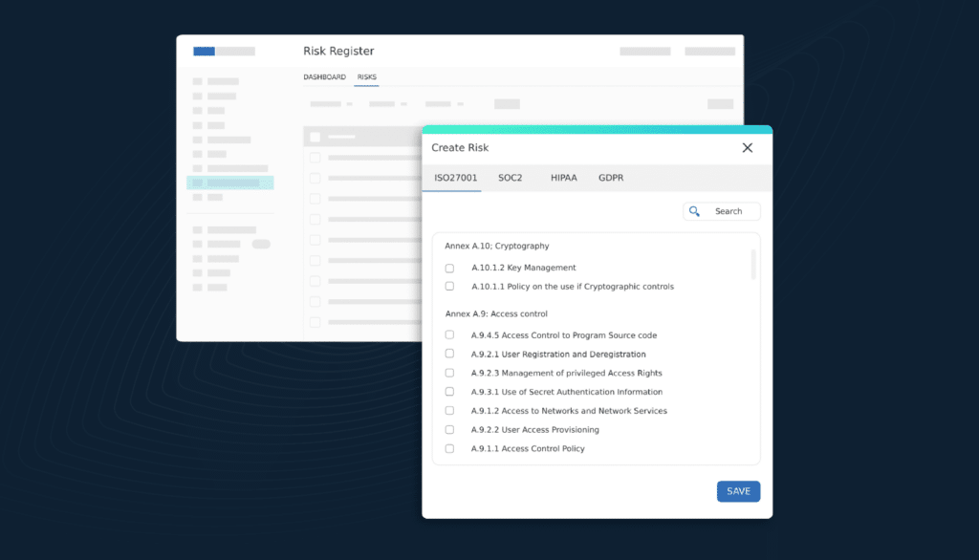
Task: Click the Create Risk dialog title
Action: pos(460,148)
